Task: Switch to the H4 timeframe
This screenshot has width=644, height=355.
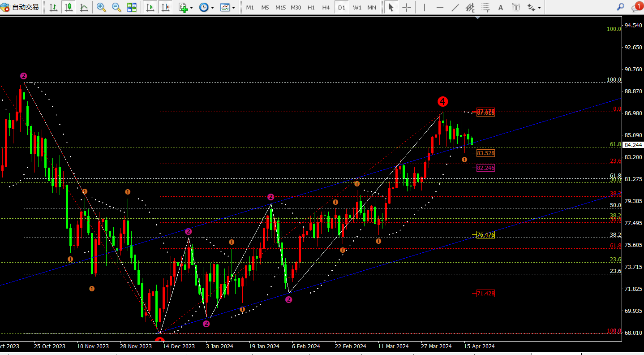Action: [x=326, y=8]
